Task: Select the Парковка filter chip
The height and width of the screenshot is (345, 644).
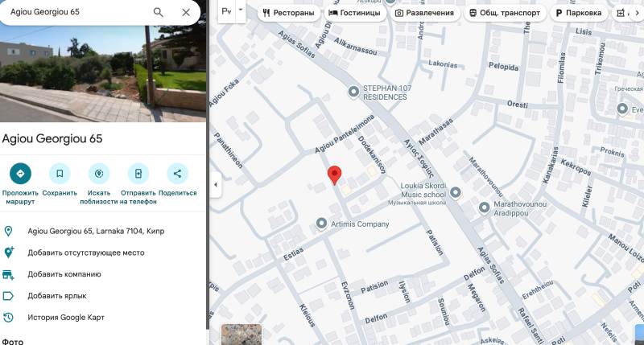Action: click(579, 13)
